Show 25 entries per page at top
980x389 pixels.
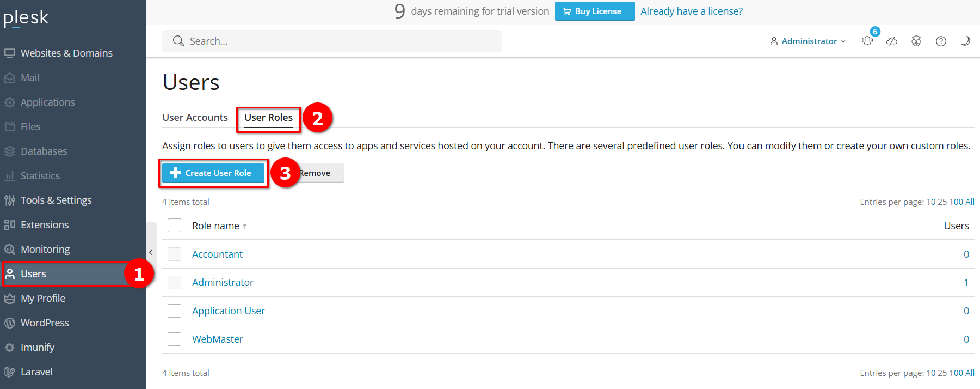942,202
